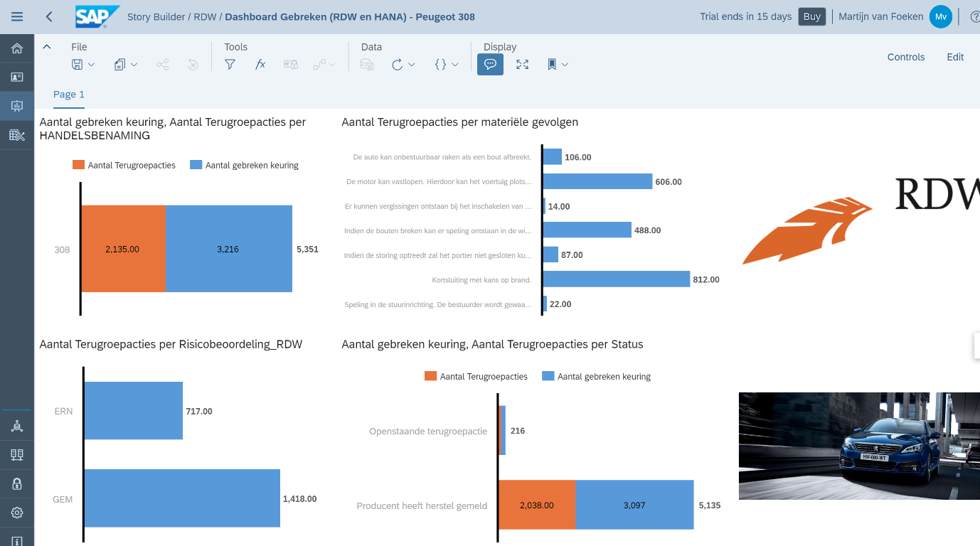Viewport: 980px width, 546px height.
Task: Click the Peugeot 308 car image
Action: [x=859, y=446]
